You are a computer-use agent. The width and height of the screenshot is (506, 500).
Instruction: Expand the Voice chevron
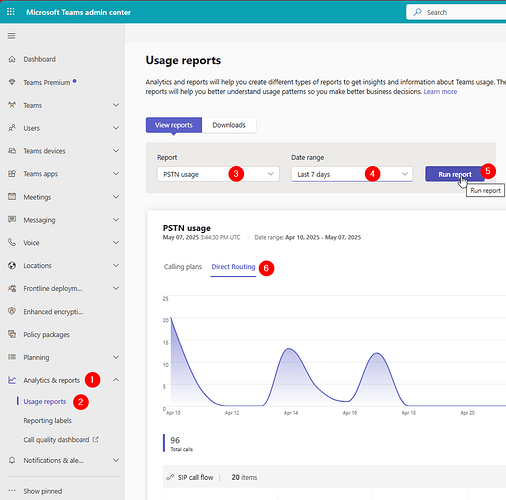(x=116, y=242)
